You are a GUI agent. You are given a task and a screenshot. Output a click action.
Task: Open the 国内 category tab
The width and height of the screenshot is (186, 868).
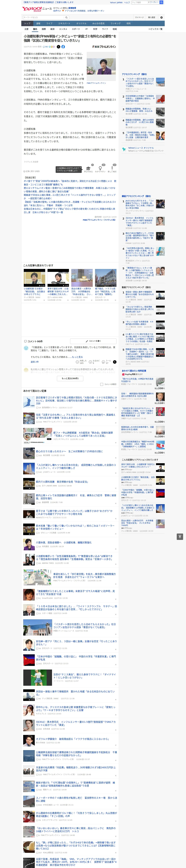35,29
